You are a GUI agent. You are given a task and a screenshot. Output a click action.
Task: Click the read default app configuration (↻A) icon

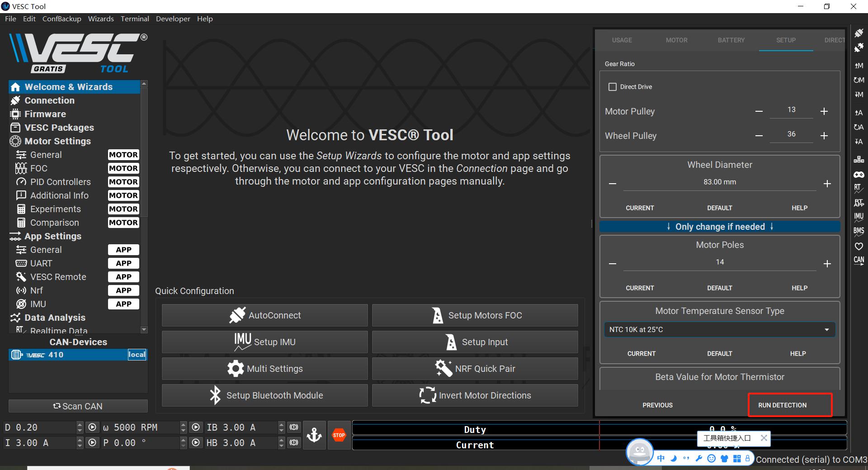(x=859, y=127)
